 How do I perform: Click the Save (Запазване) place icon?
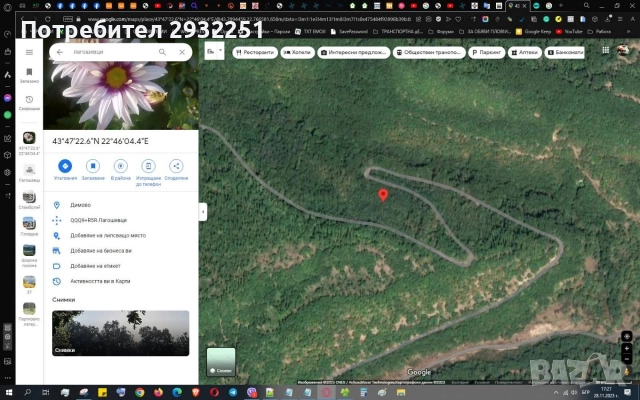pyautogui.click(x=93, y=166)
